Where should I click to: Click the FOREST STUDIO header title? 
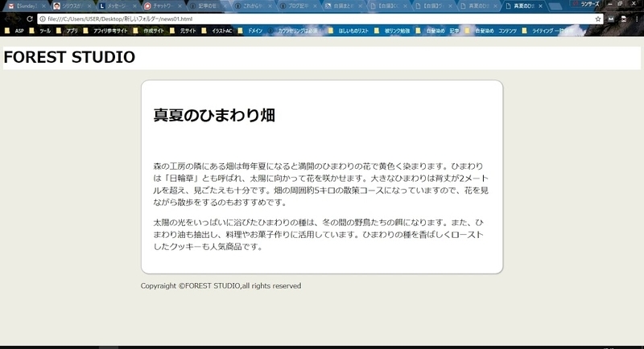(x=69, y=58)
